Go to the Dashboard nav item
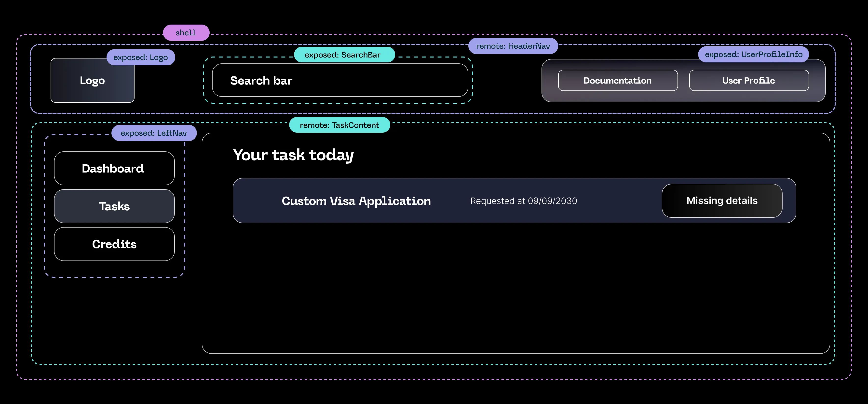Screen dimensions: 868x404 114,168
